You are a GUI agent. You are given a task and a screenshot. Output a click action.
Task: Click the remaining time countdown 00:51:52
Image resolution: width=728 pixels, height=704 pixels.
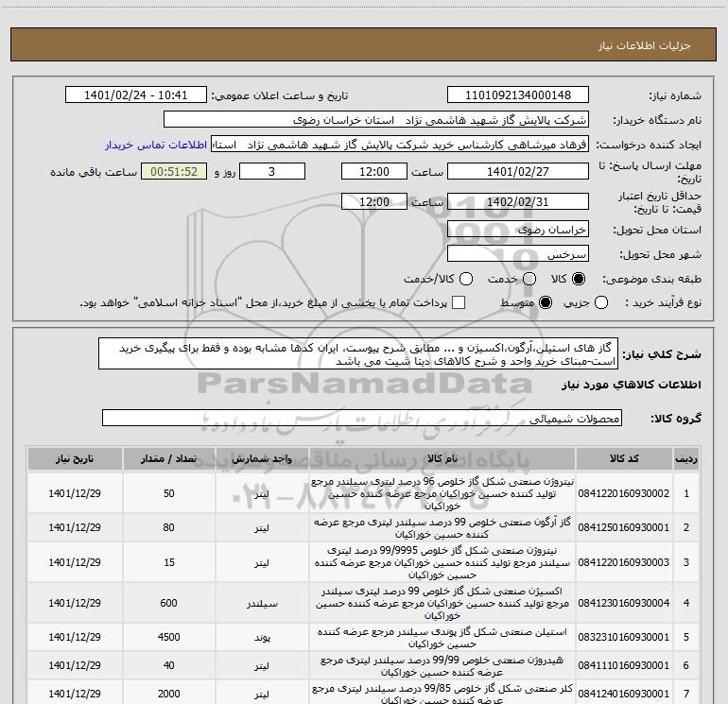(x=173, y=171)
